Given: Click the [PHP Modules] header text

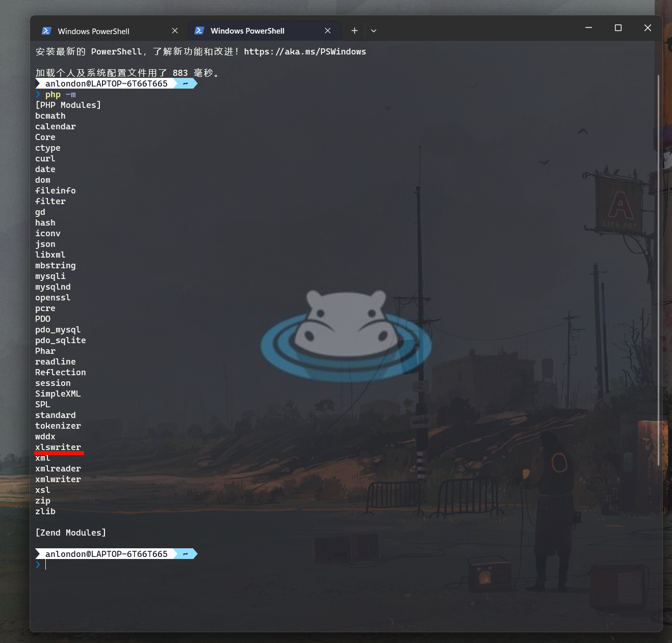Looking at the screenshot, I should pos(68,105).
